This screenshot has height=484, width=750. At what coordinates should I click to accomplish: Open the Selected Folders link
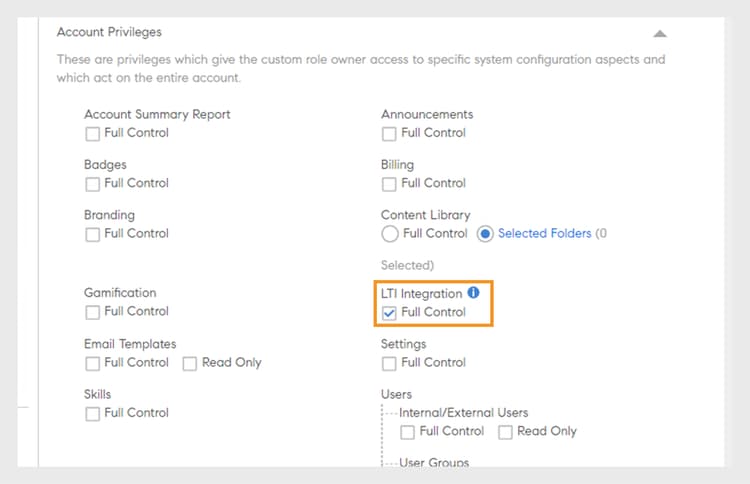click(544, 234)
